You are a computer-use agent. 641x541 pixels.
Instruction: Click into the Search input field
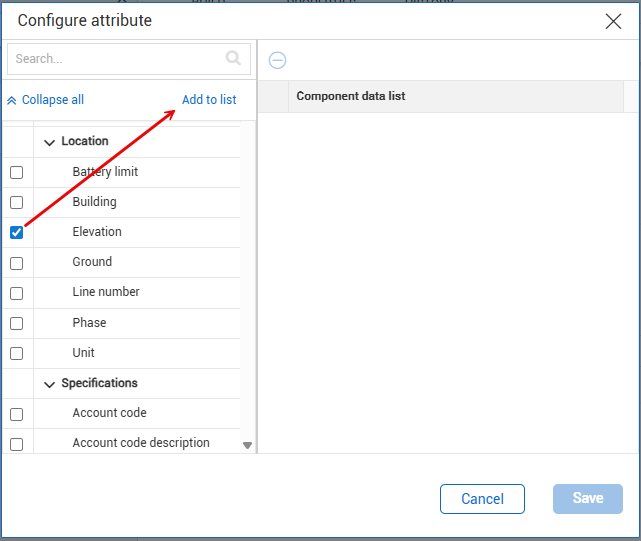[x=115, y=59]
